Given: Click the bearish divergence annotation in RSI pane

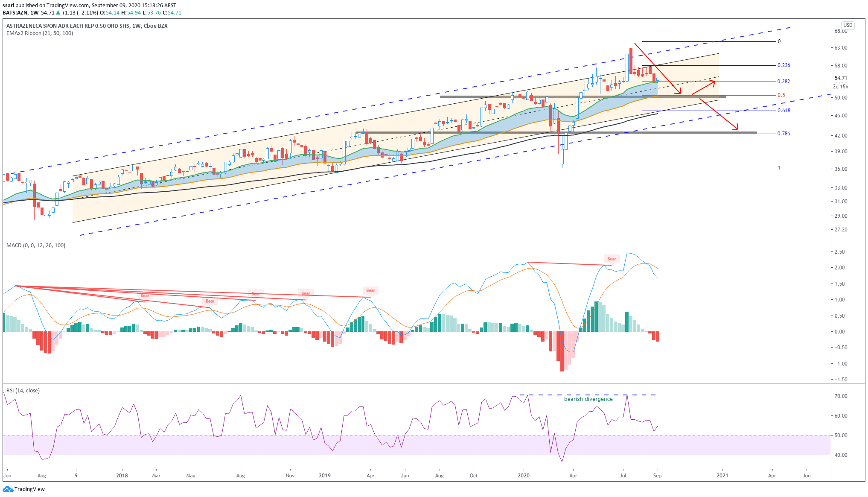Looking at the screenshot, I should (588, 399).
